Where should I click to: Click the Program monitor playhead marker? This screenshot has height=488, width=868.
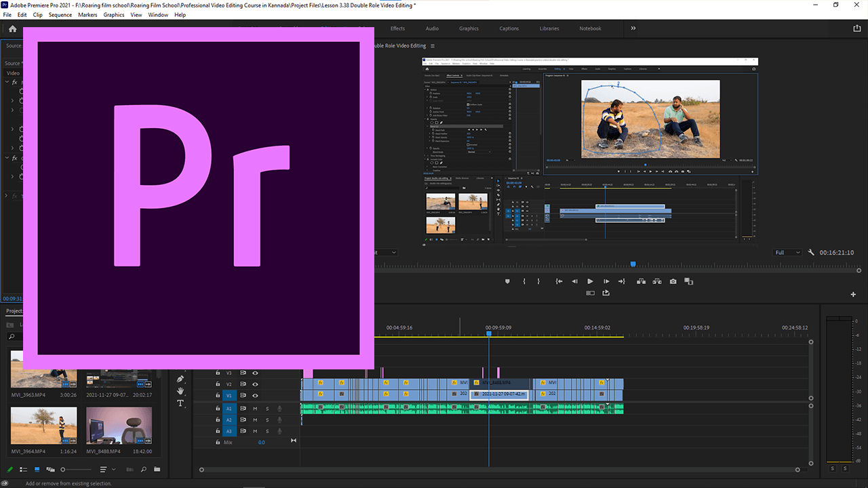(633, 264)
